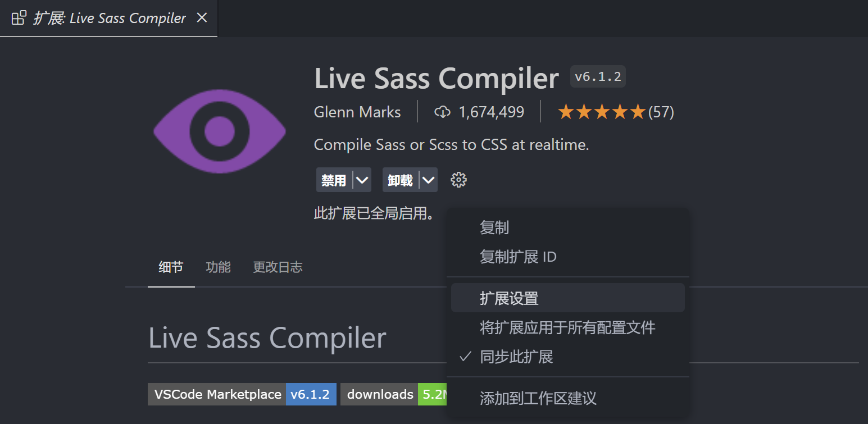Select 复制 from the context menu

click(494, 227)
